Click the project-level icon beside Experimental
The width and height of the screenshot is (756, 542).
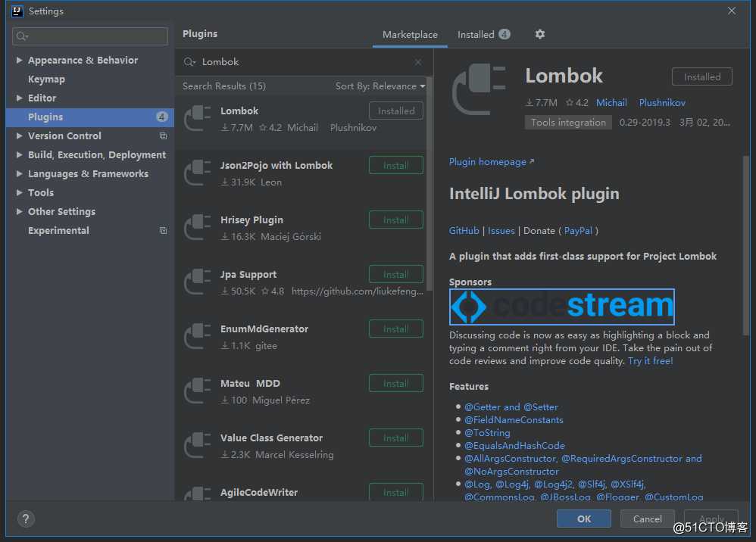pos(163,231)
